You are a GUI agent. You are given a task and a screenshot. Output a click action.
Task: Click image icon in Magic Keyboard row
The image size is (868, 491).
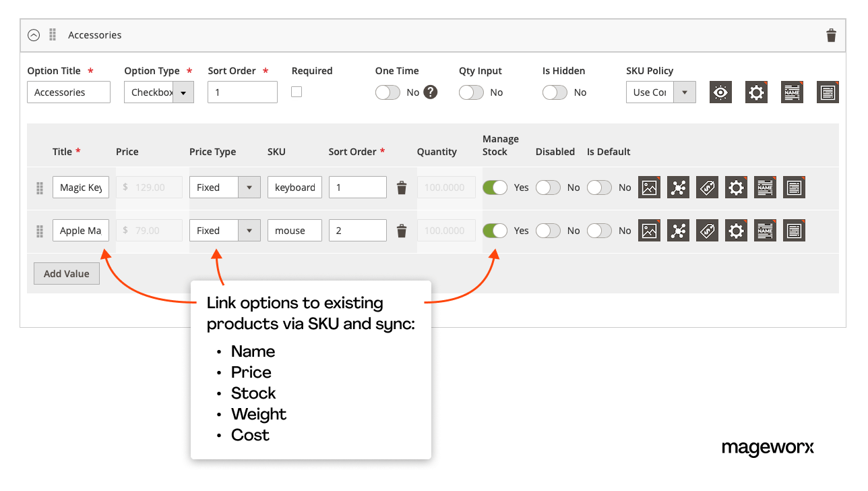[x=649, y=187]
